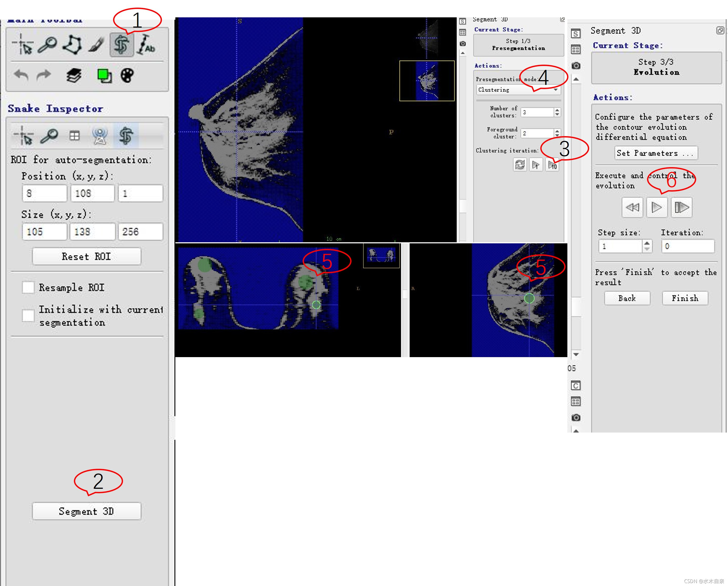This screenshot has width=728, height=586.
Task: Enable the Resample ROI checkbox
Action: [28, 287]
